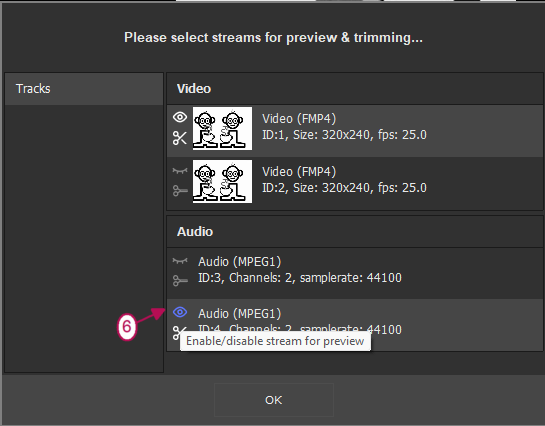The width and height of the screenshot is (545, 426).
Task: Click the 'Please select streams' heading text
Action: pos(274,38)
